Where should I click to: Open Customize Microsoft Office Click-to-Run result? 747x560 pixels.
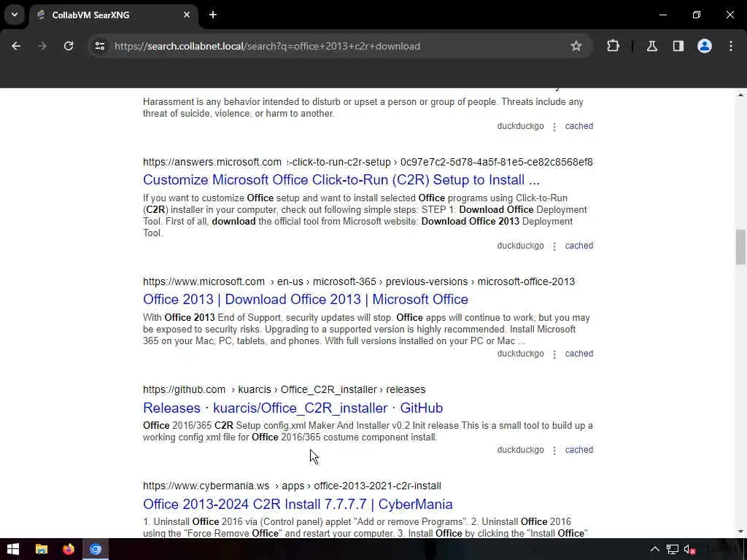point(341,180)
